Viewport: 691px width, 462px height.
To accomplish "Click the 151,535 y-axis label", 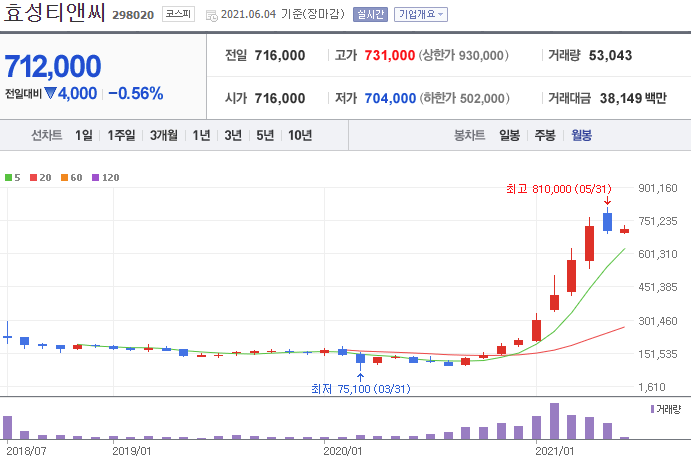I will click(658, 354).
